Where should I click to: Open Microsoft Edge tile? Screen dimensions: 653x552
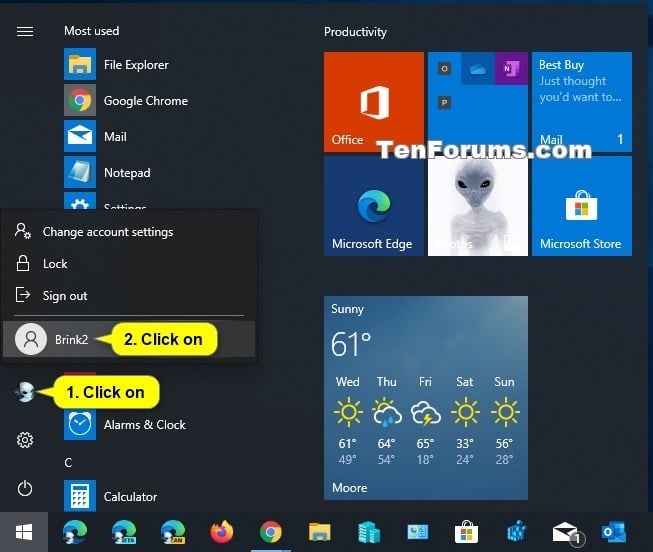(374, 206)
